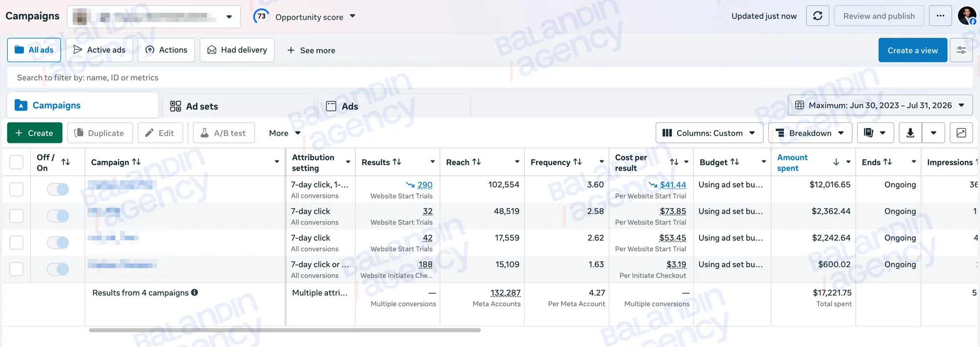The image size is (980, 347).
Task: Toggle off the campaign with 15,109 reach
Action: coord(58,269)
